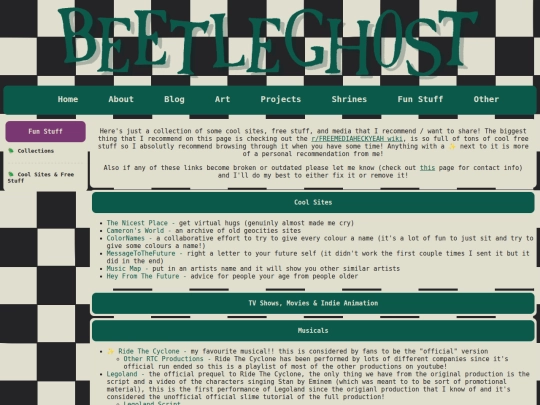This screenshot has width=540, height=405.
Task: Click sparkle icon beside Ride The Cyclone
Action: [x=111, y=351]
